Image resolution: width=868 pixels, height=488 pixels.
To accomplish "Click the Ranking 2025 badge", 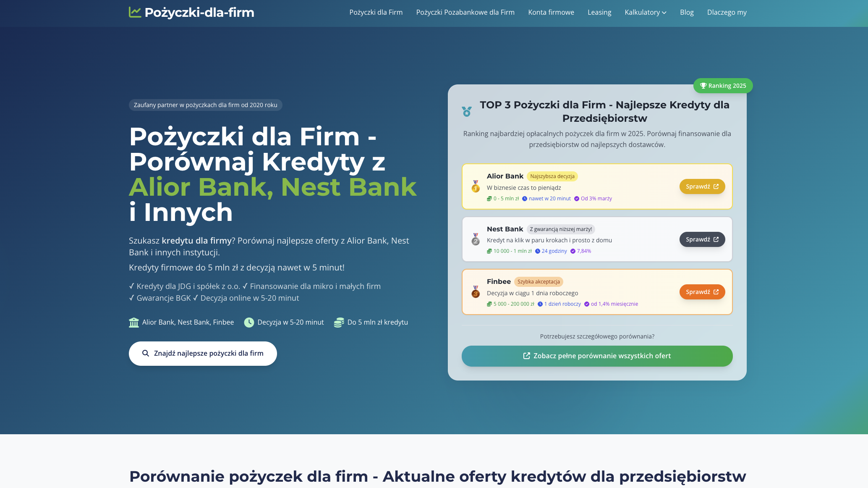I will pos(723,86).
